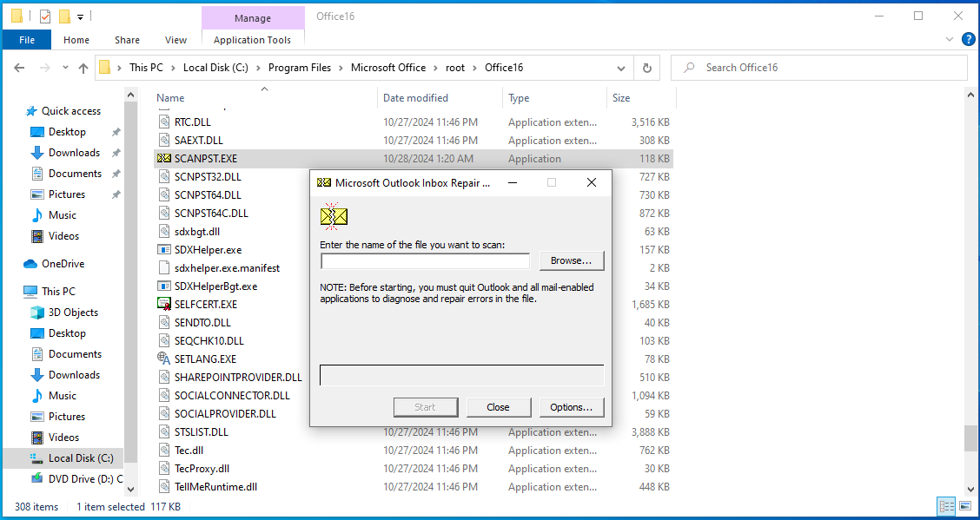The width and height of the screenshot is (980, 520).
Task: Expand breadcrumb chevron after Local Disk (C:)
Action: click(258, 68)
